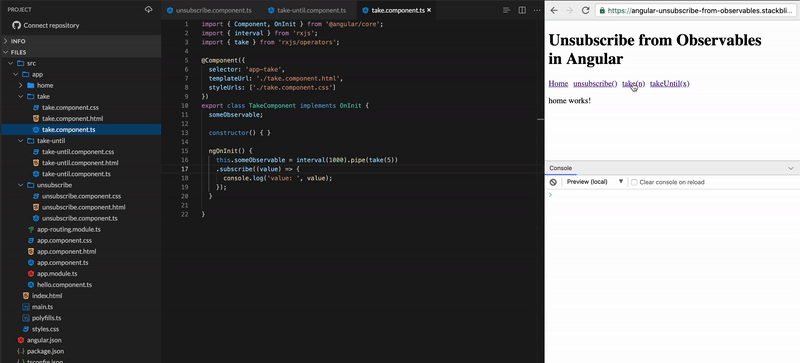Click the styles.css file icon
Image resolution: width=800 pixels, height=363 pixels.
coord(26,329)
